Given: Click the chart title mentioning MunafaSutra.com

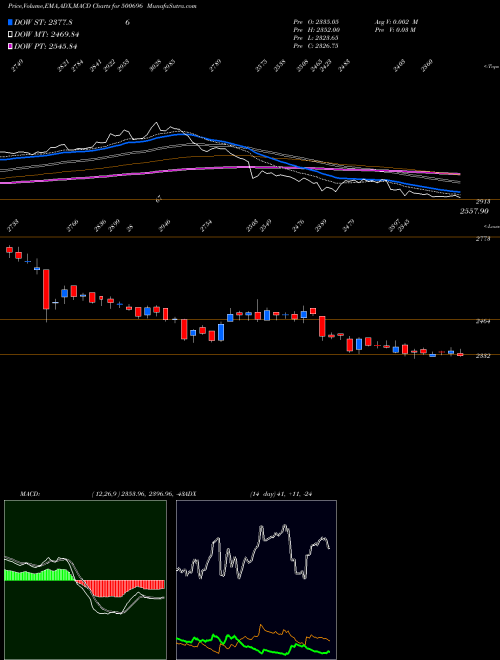Looking at the screenshot, I should pyautogui.click(x=102, y=6).
